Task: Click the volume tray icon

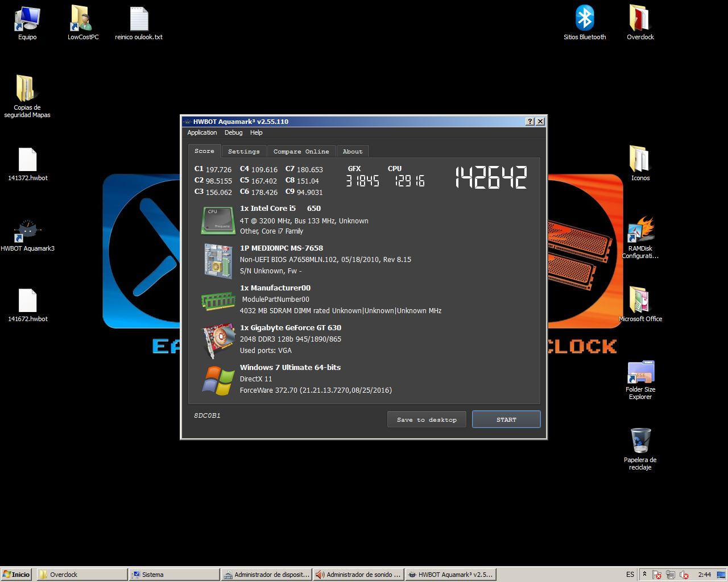Action: pyautogui.click(x=684, y=575)
